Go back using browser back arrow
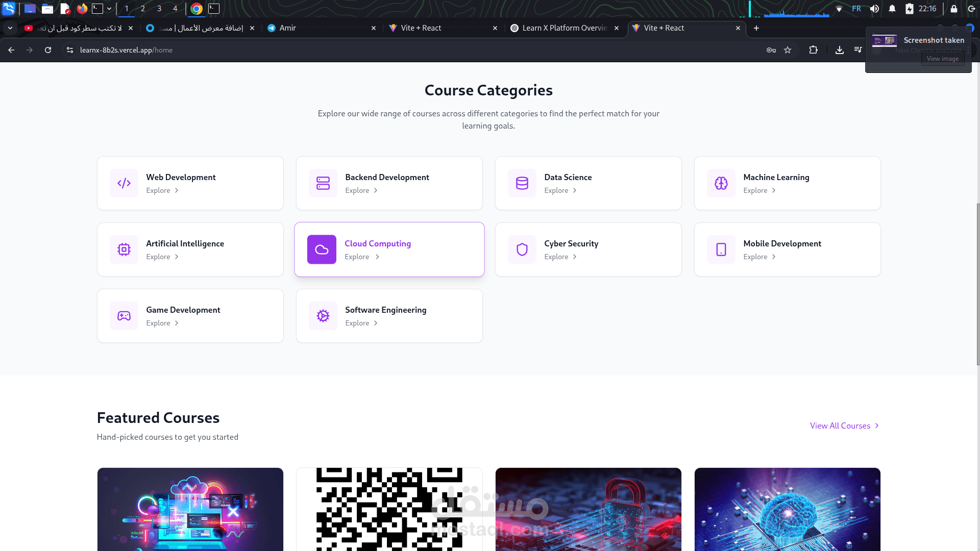 (11, 50)
